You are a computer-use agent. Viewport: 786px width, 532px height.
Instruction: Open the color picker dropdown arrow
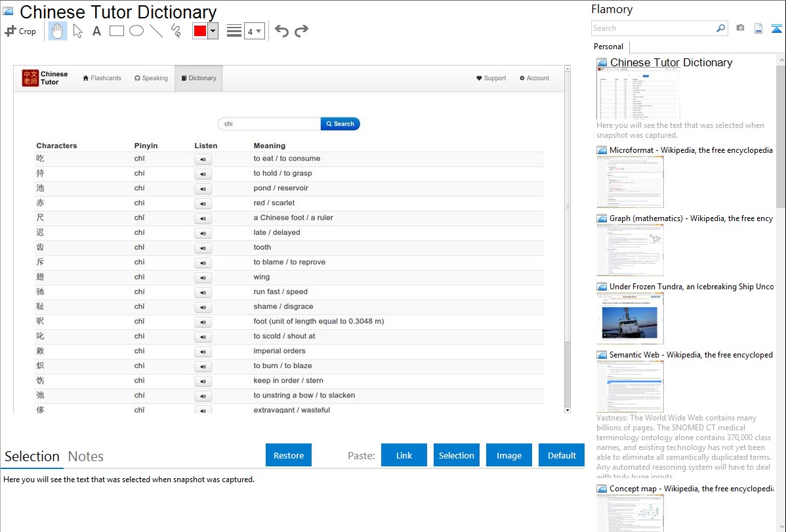pos(213,31)
